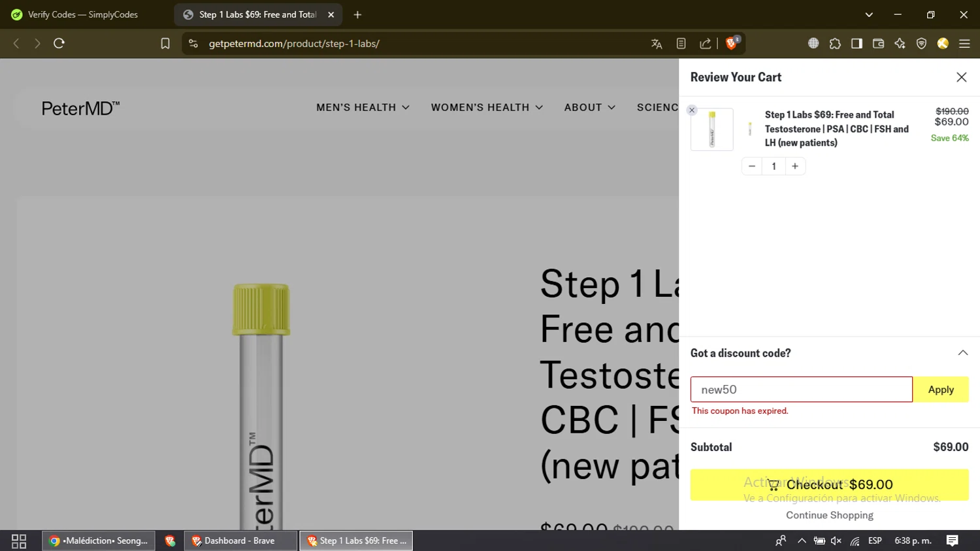
Task: Expand the Women's Health menu
Action: (x=487, y=107)
